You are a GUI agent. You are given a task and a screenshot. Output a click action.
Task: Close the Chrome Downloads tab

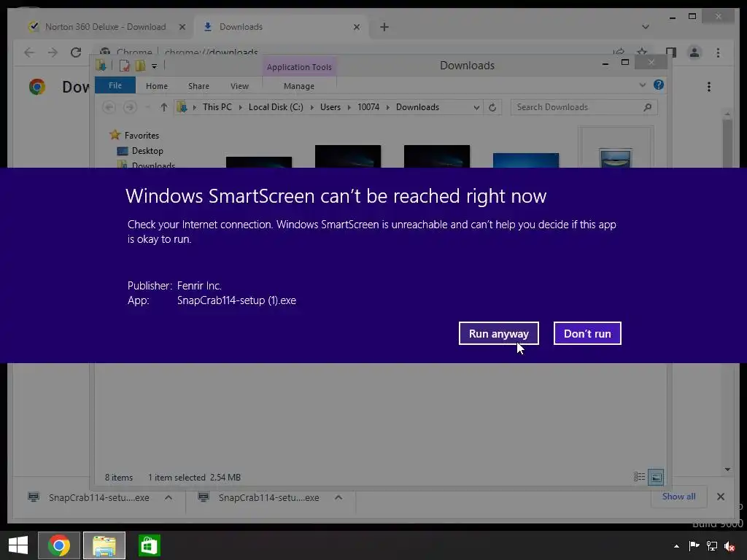(356, 27)
